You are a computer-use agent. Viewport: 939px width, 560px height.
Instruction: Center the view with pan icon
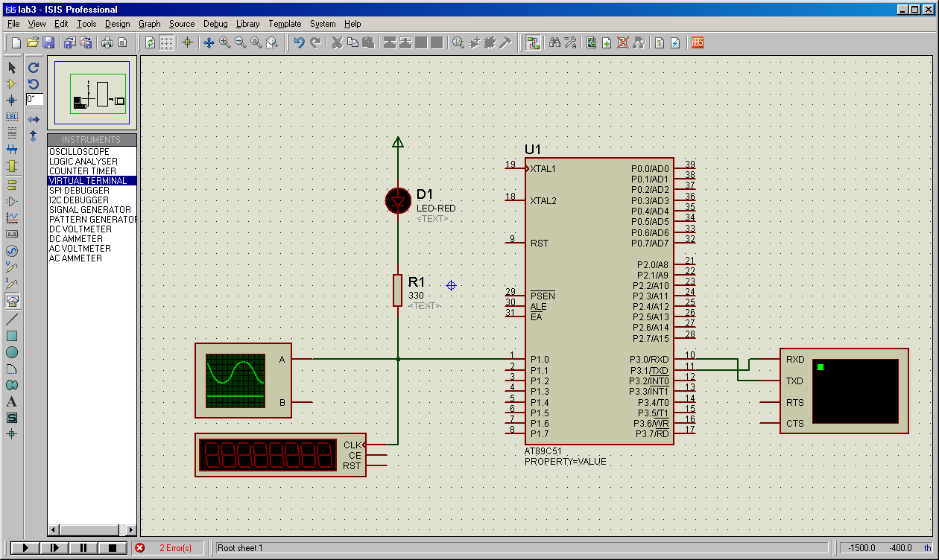(x=209, y=43)
